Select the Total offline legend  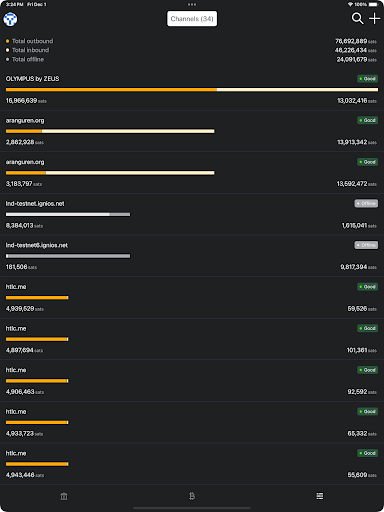(25, 59)
